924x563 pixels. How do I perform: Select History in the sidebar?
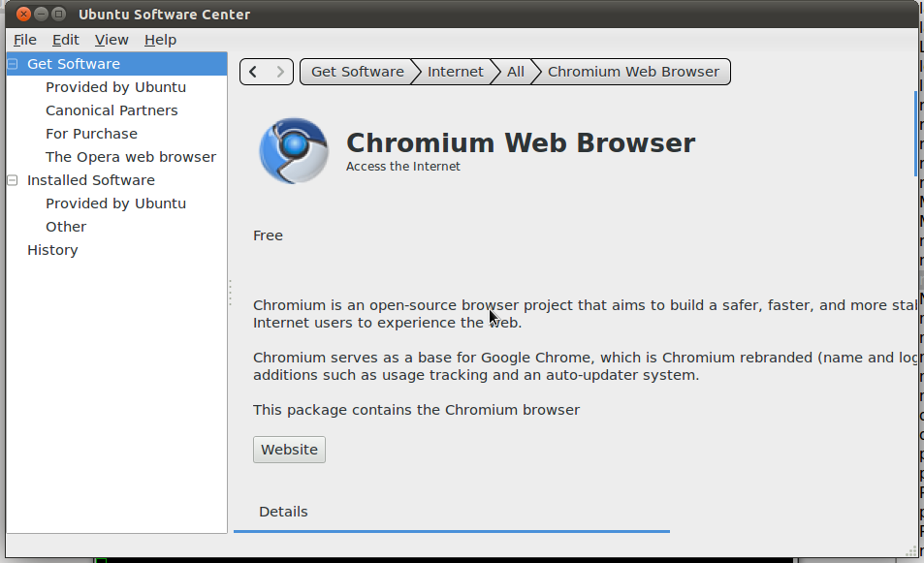52,250
